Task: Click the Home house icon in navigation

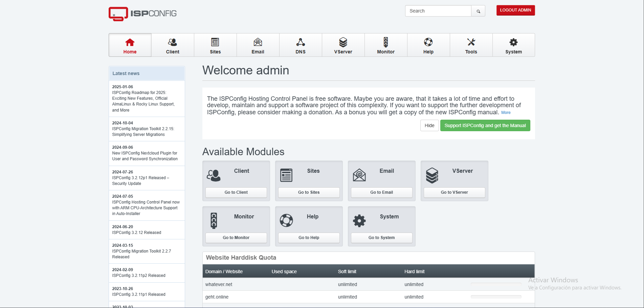Action: [x=130, y=42]
